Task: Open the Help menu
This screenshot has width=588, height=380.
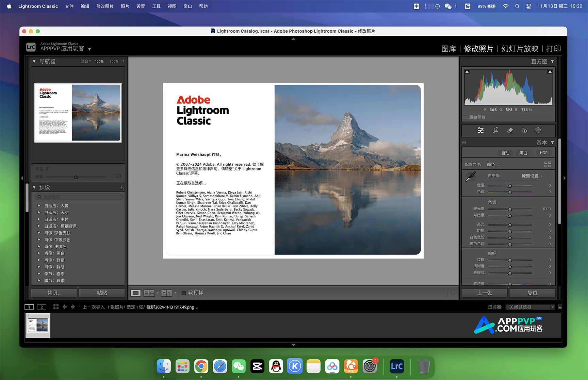Action: tap(203, 6)
